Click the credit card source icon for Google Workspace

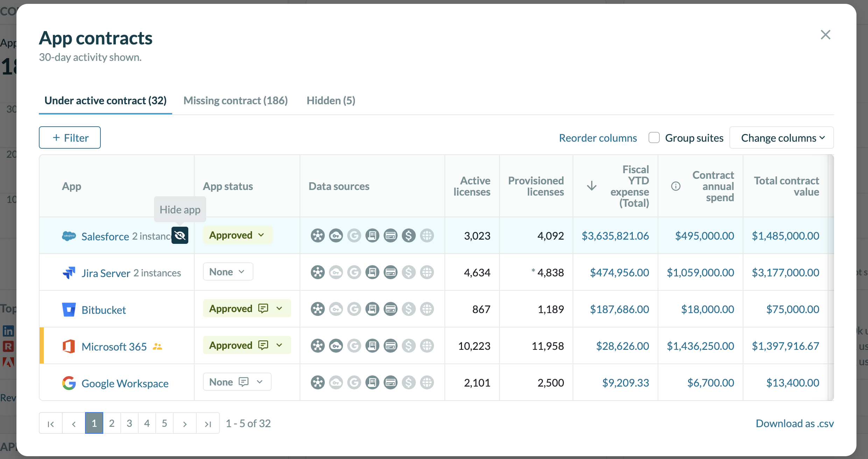pyautogui.click(x=390, y=382)
